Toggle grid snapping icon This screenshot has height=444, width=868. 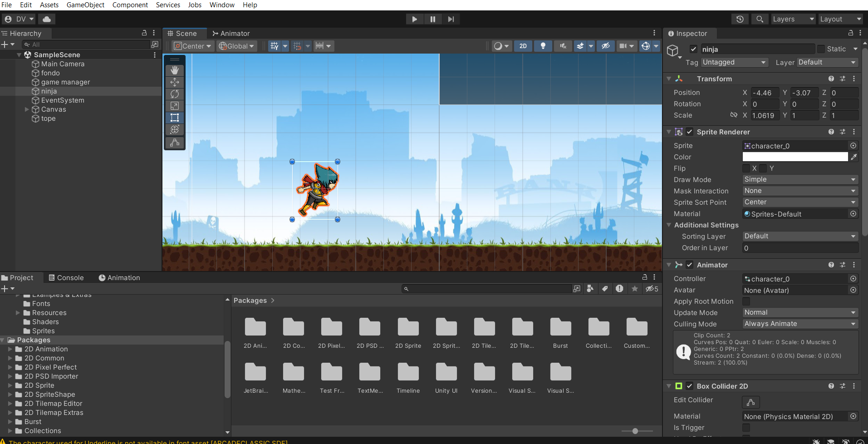(297, 46)
